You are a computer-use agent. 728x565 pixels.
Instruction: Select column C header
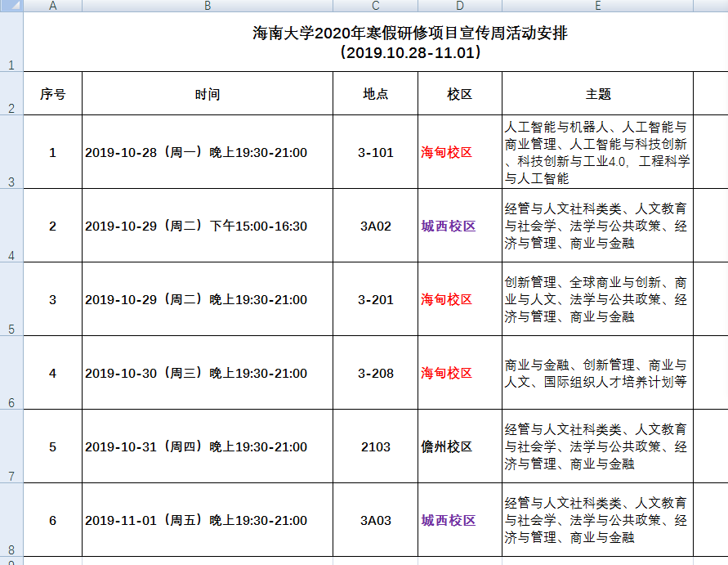click(376, 6)
